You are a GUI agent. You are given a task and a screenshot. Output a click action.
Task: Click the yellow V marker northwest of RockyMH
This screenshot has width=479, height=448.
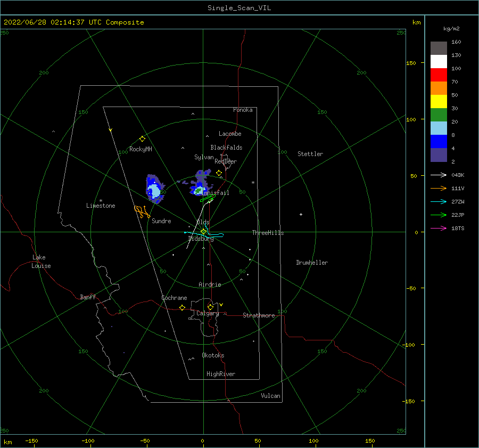[x=111, y=130]
